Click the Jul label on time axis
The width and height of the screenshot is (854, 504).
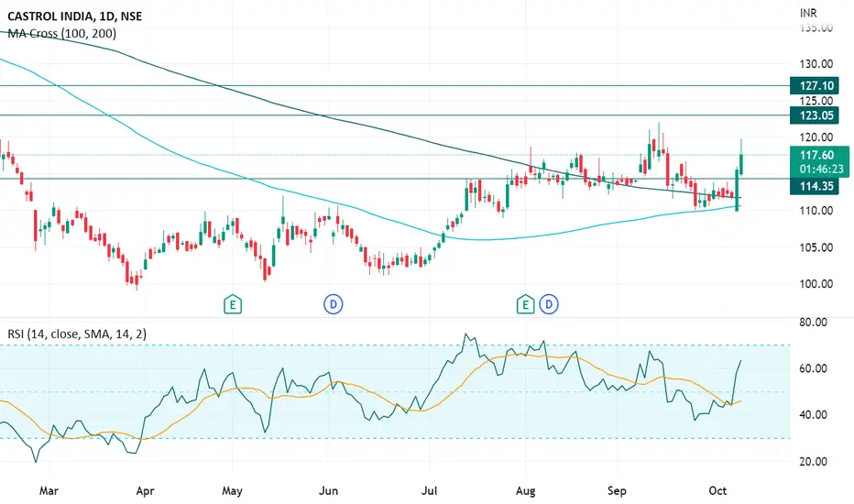point(429,491)
